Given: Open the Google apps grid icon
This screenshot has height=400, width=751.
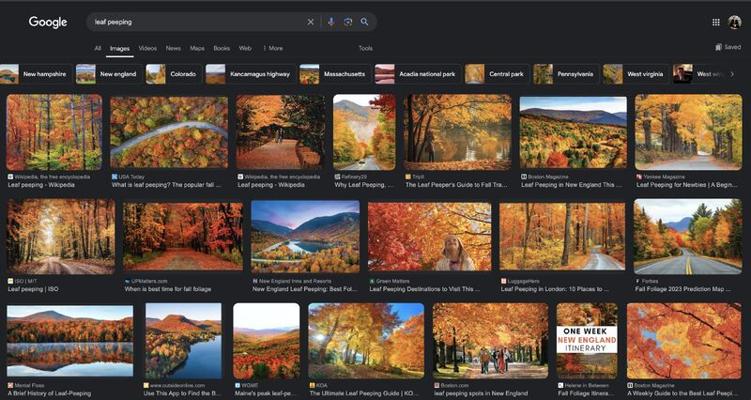Looking at the screenshot, I should click(x=716, y=22).
